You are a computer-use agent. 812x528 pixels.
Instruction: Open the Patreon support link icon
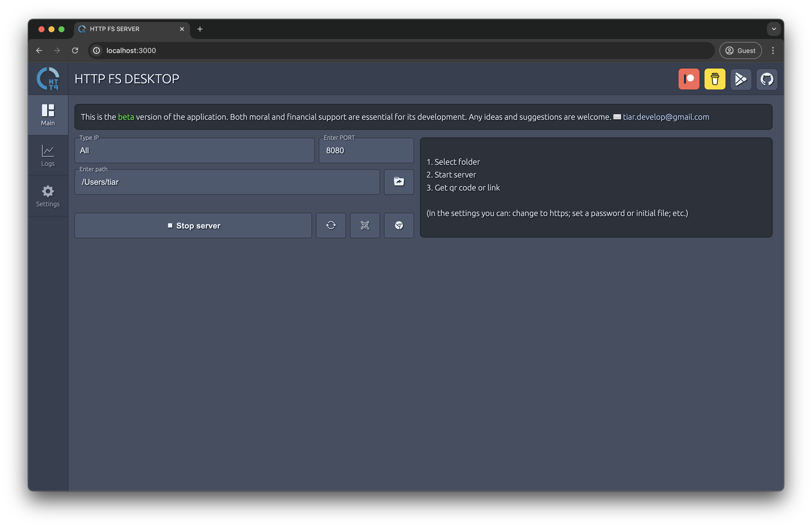tap(688, 79)
